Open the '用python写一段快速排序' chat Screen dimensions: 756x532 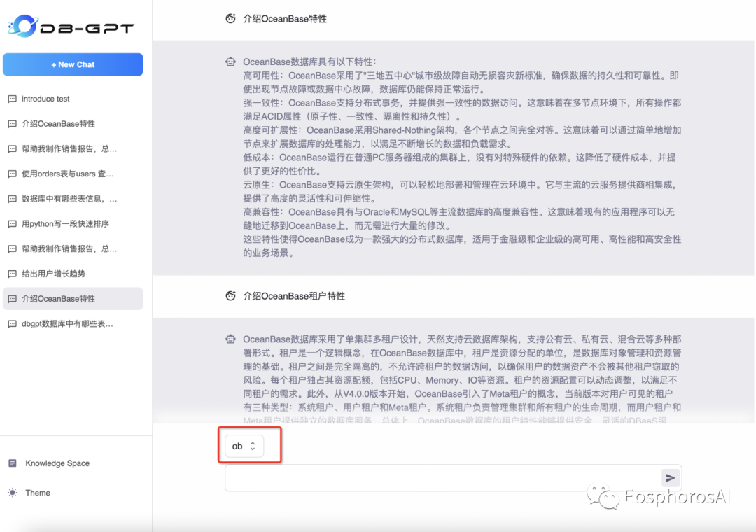tap(73, 224)
